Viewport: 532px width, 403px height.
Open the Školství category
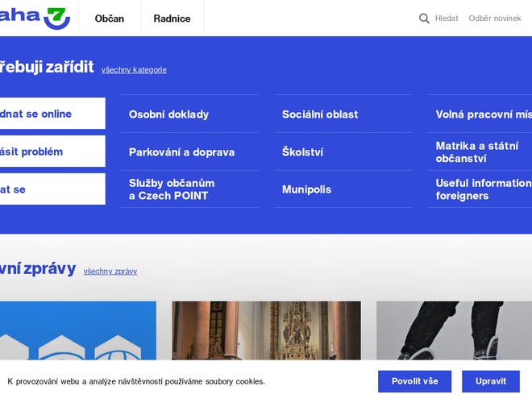pyautogui.click(x=302, y=152)
